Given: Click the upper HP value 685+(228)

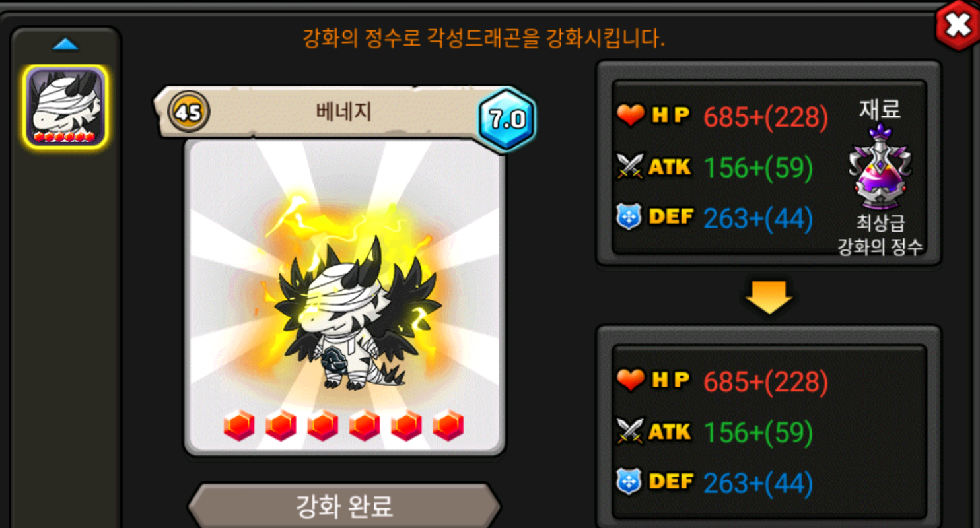Looking at the screenshot, I should click(766, 117).
